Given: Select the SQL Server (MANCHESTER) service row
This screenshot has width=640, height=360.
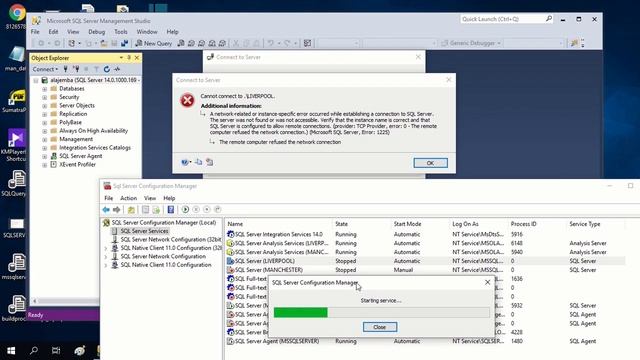Looking at the screenshot, I should pyautogui.click(x=426, y=270).
